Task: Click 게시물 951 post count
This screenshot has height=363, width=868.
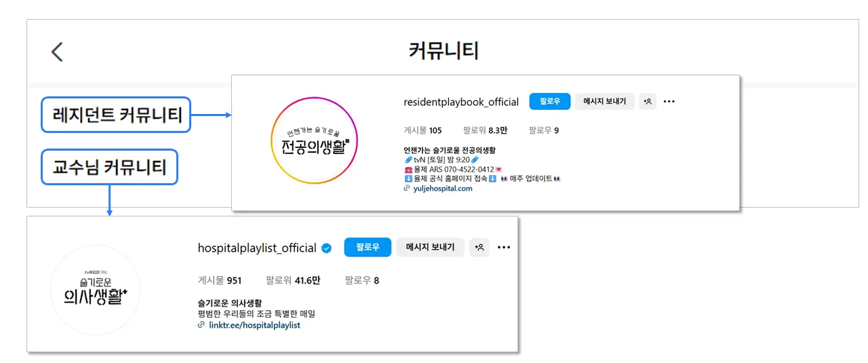Action: (220, 280)
